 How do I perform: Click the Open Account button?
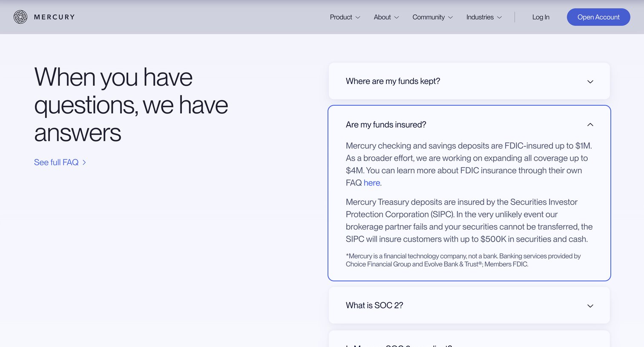[x=598, y=17]
